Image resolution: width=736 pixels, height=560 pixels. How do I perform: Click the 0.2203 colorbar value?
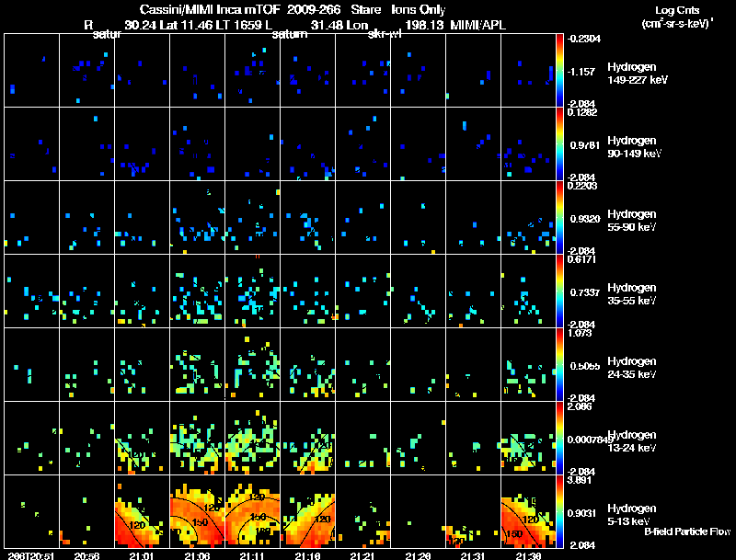[x=582, y=186]
